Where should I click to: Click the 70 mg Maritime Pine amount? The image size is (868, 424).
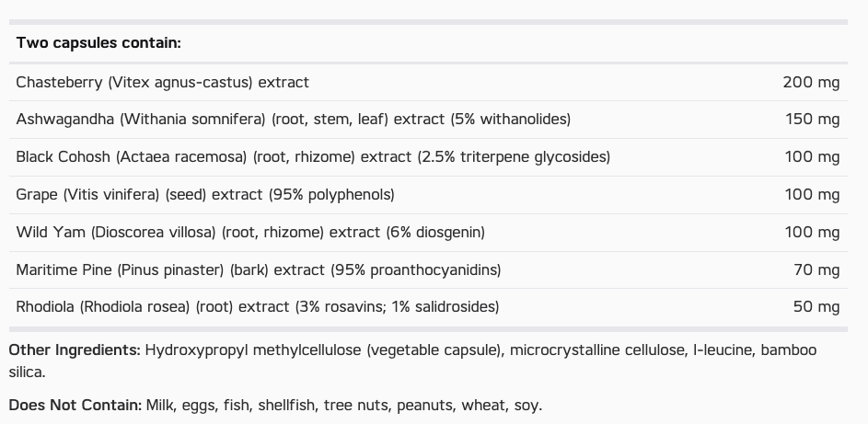[816, 269]
